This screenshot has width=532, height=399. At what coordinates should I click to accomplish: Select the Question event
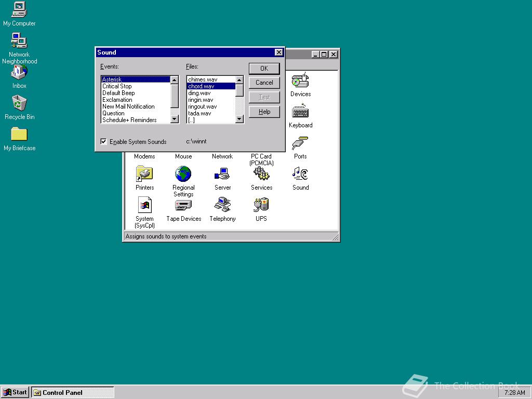(x=136, y=113)
